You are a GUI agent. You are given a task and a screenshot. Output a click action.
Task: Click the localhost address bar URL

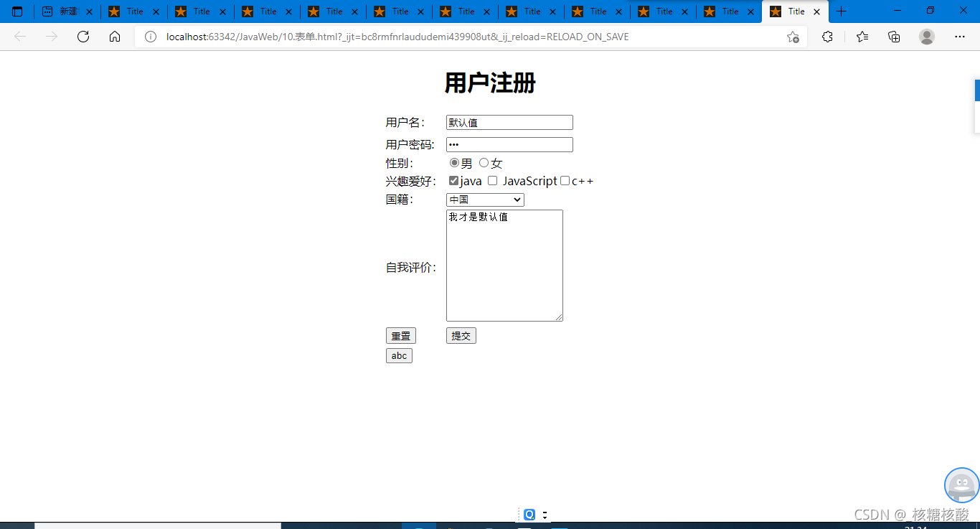pyautogui.click(x=397, y=37)
